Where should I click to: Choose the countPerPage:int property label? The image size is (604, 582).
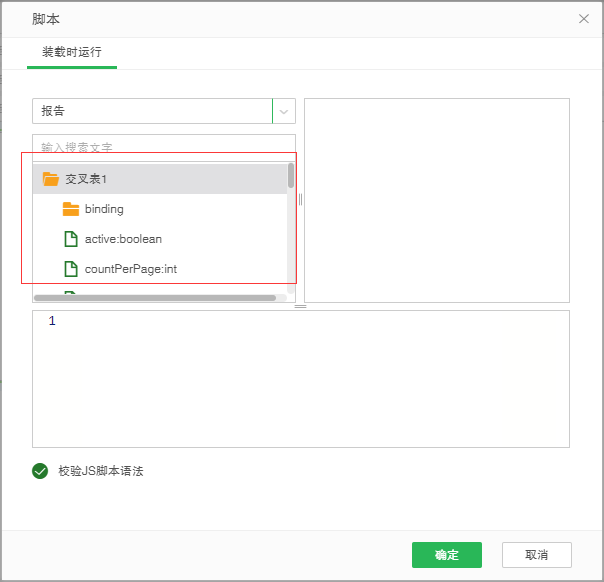pyautogui.click(x=130, y=269)
